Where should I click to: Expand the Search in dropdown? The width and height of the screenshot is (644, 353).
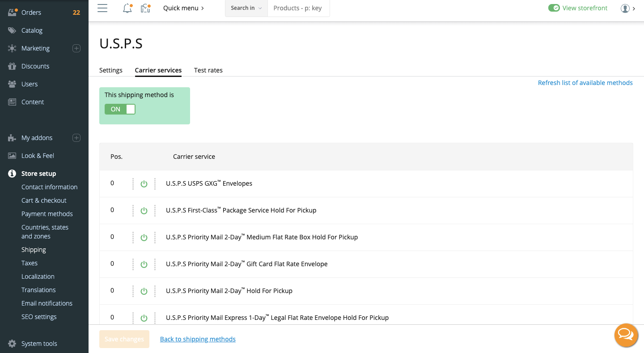[246, 8]
